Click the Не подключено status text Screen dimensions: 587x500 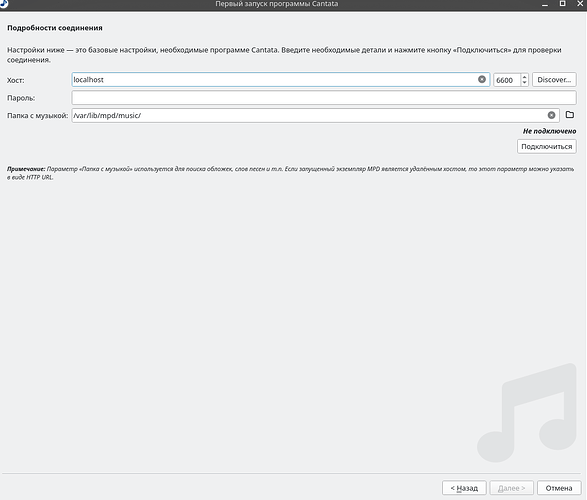[550, 131]
